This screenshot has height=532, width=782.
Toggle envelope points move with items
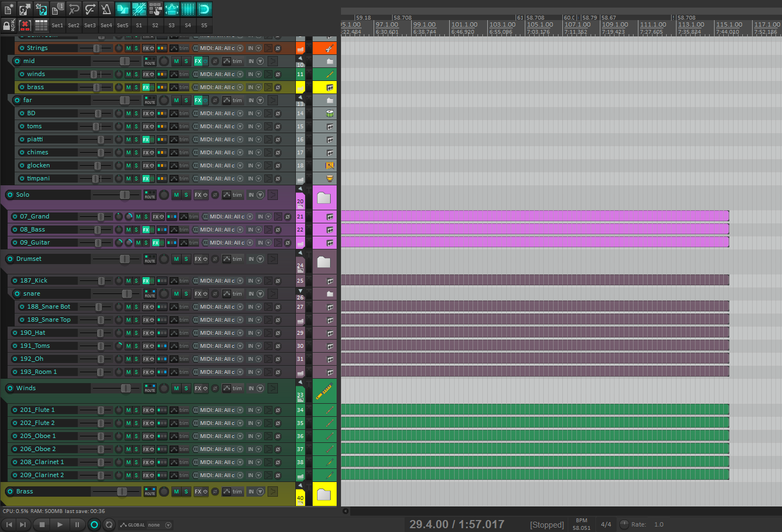[x=172, y=9]
